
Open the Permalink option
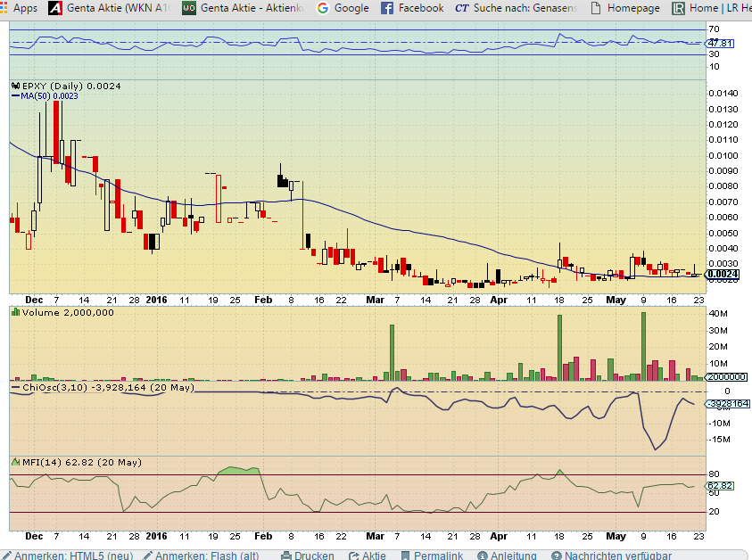coord(438,556)
